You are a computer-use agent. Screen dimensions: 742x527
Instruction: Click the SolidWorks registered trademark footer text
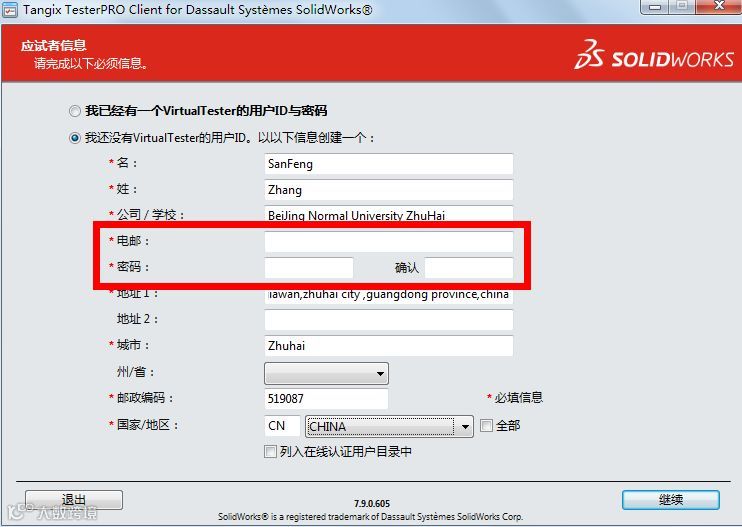[371, 517]
